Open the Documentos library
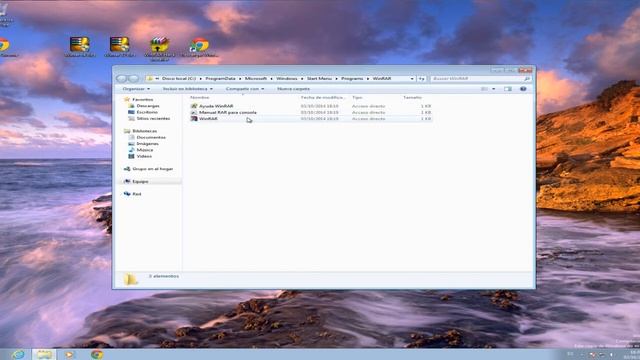 [151, 138]
